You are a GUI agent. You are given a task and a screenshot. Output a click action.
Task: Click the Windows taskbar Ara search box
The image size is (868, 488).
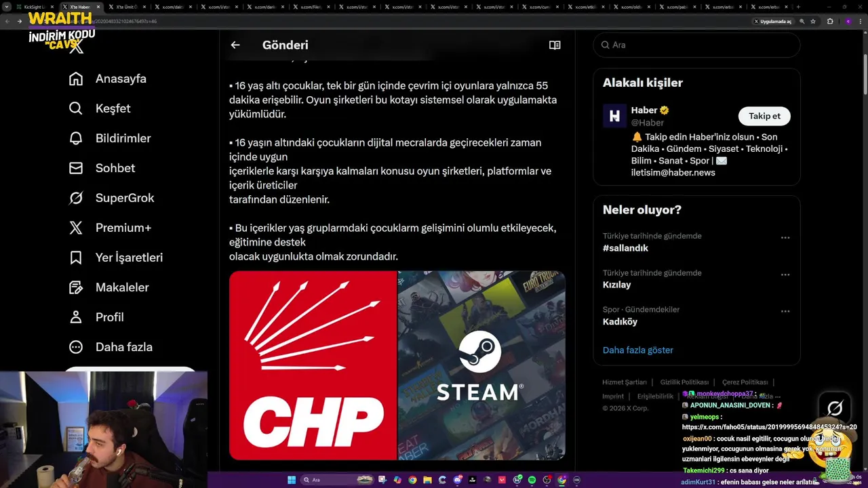[x=338, y=480]
